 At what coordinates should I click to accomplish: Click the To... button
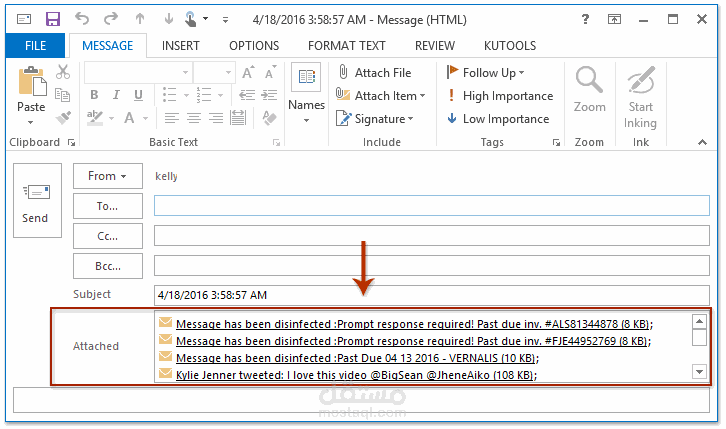click(108, 206)
